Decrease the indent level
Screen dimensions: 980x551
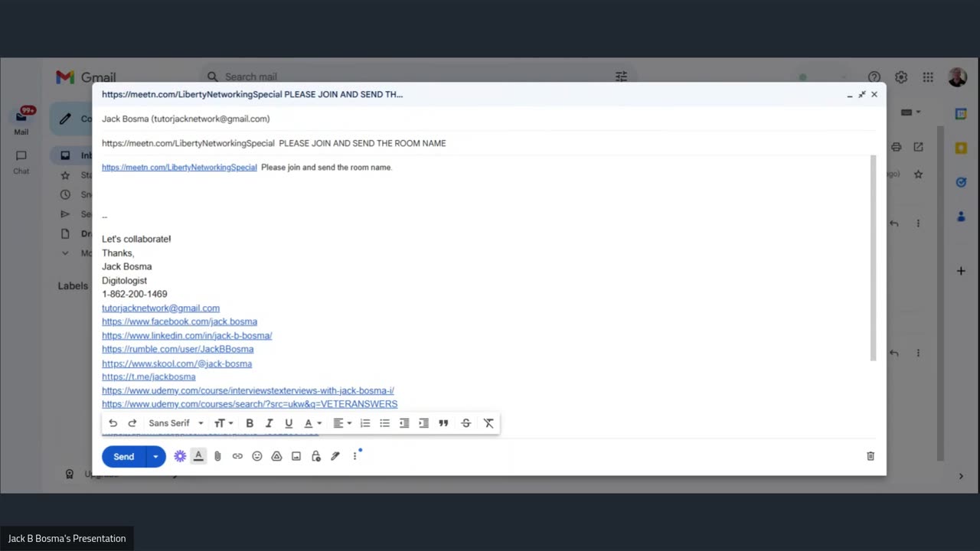pos(404,423)
